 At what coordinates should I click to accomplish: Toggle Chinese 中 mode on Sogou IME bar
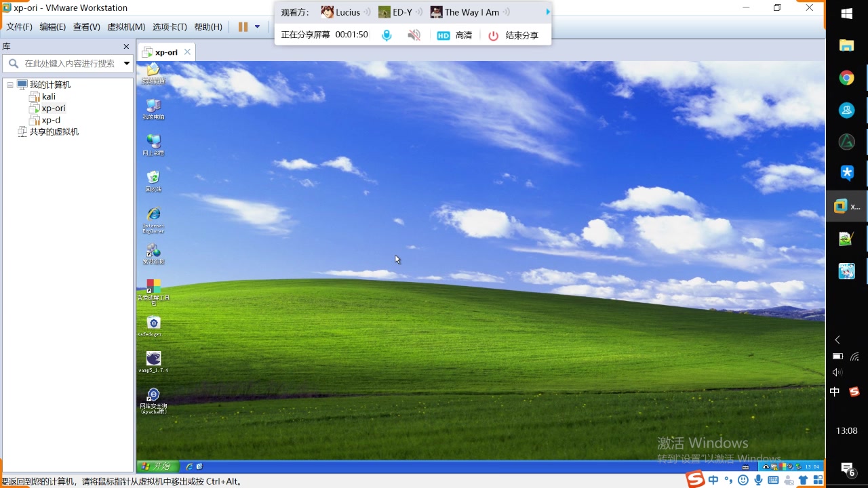pyautogui.click(x=713, y=480)
